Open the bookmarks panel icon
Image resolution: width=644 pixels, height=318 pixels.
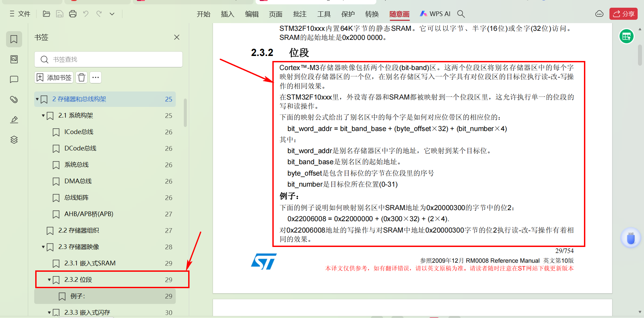click(x=14, y=39)
